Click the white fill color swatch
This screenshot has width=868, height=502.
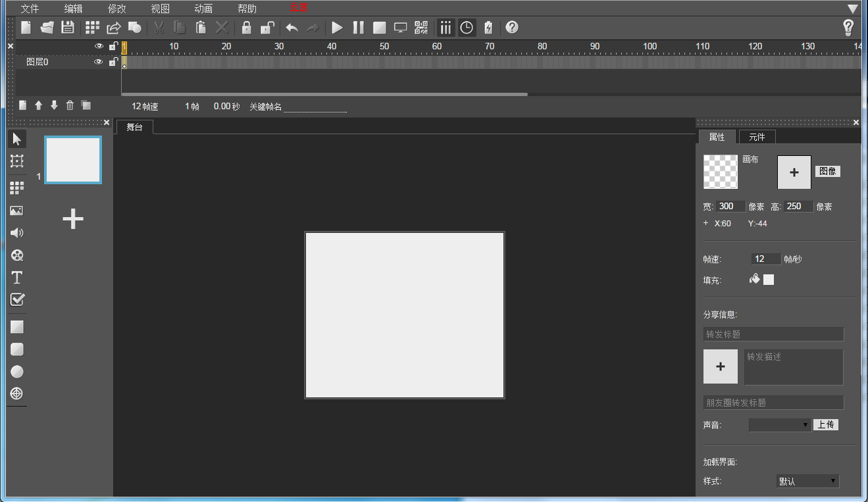pyautogui.click(x=769, y=280)
